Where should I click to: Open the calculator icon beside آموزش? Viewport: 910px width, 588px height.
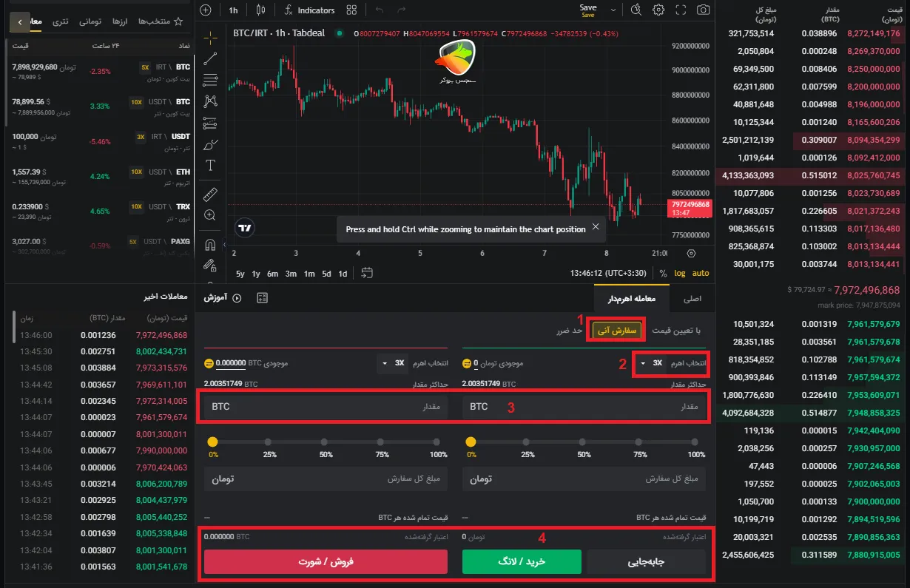point(261,298)
